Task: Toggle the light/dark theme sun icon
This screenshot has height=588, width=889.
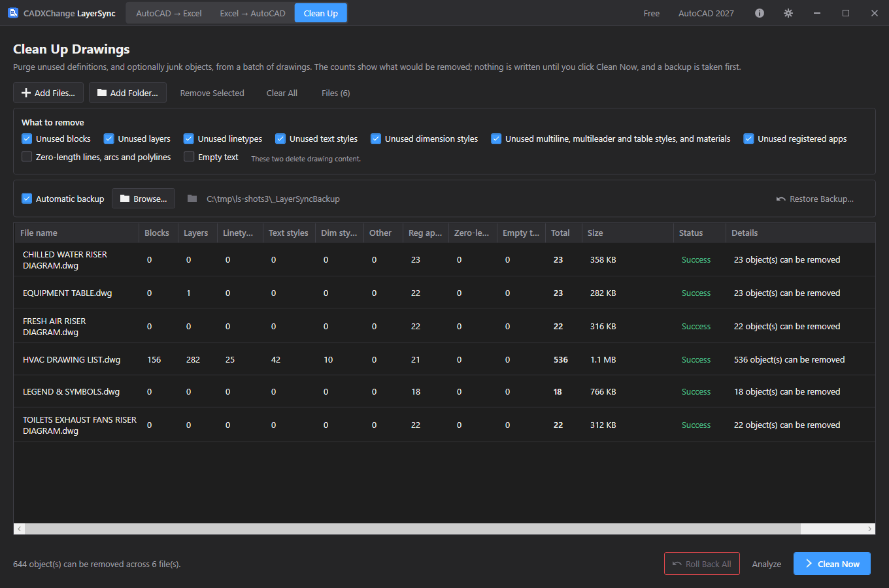Action: click(788, 13)
